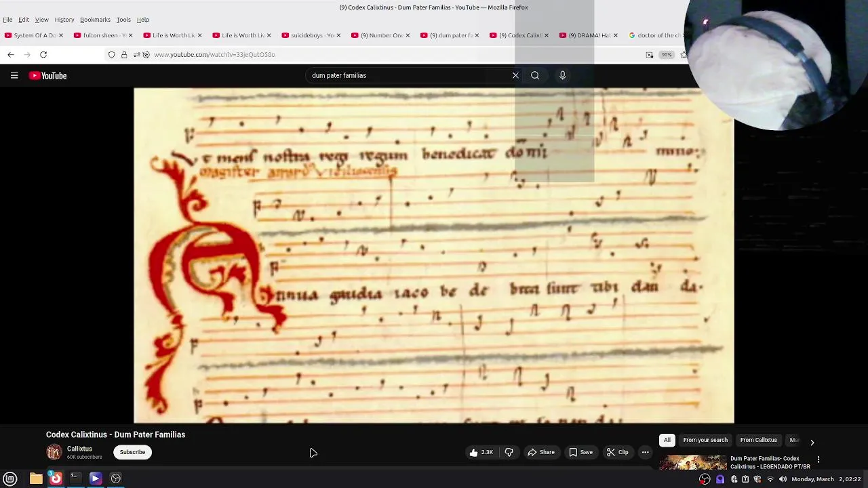
Task: Open the Linux Mint start menu
Action: click(10, 479)
